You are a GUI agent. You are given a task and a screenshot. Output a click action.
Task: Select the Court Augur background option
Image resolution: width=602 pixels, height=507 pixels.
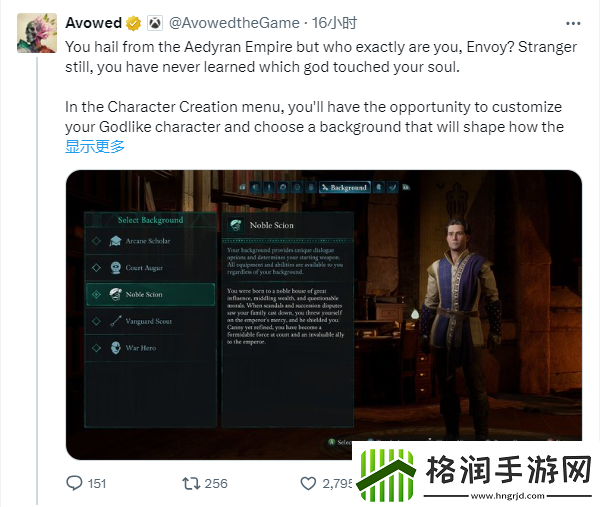150,268
